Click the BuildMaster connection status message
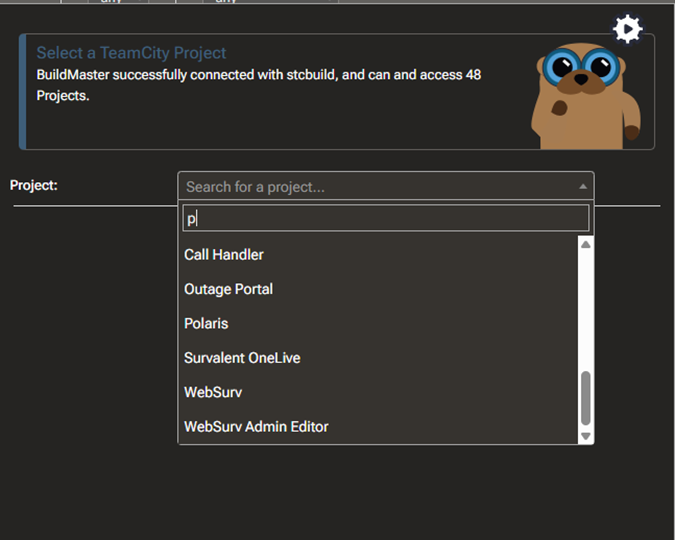Image resolution: width=675 pixels, height=540 pixels. pyautogui.click(x=258, y=85)
